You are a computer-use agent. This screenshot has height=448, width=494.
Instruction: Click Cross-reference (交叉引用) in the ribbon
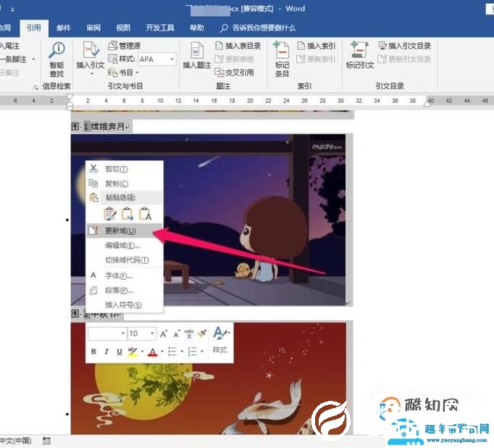(234, 72)
